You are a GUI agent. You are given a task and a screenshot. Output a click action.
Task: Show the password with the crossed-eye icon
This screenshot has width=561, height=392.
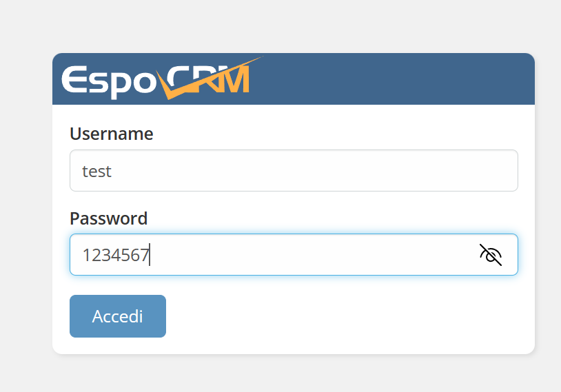pyautogui.click(x=490, y=255)
